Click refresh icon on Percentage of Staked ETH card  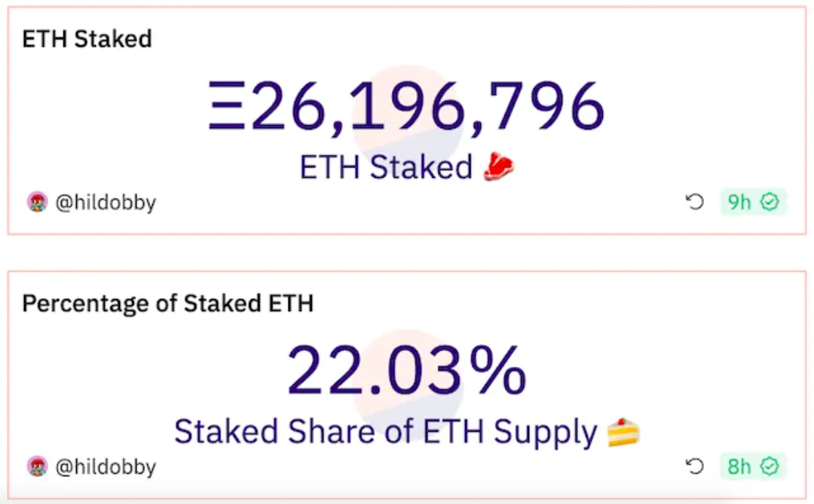point(694,467)
